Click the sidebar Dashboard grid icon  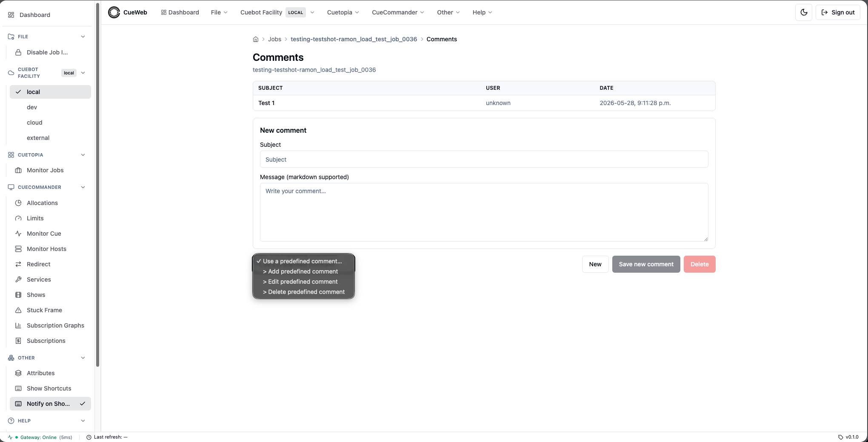(x=11, y=15)
